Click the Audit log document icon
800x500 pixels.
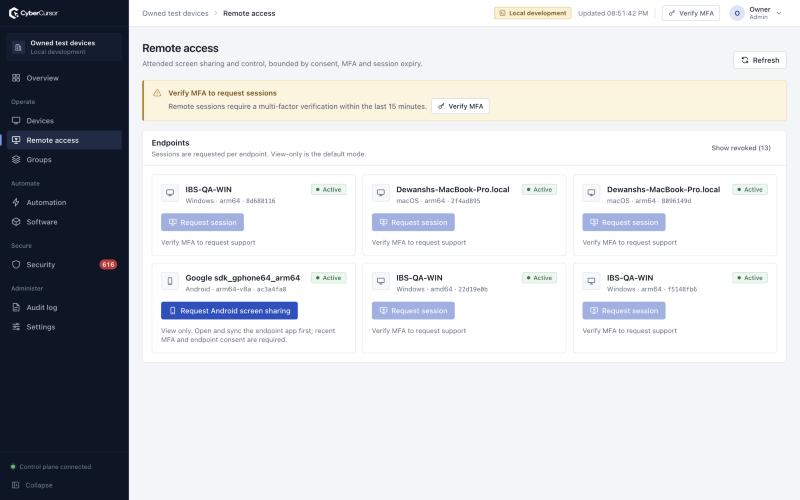tap(16, 308)
